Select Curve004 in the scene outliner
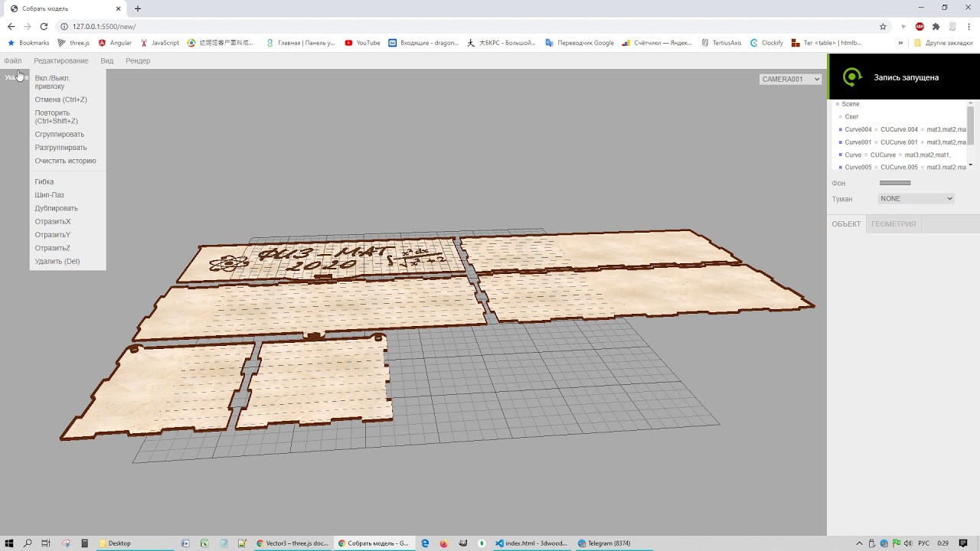Image resolution: width=980 pixels, height=551 pixels. pos(857,129)
